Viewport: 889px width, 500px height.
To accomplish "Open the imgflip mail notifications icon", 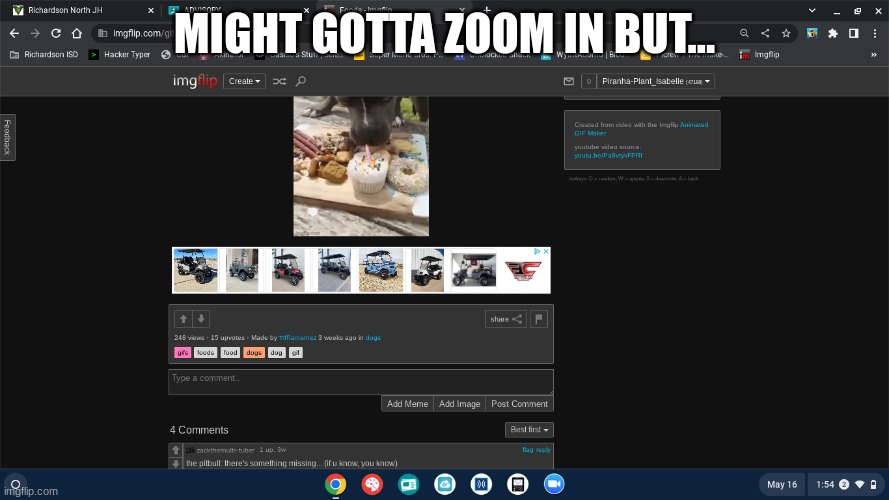I will pos(568,81).
